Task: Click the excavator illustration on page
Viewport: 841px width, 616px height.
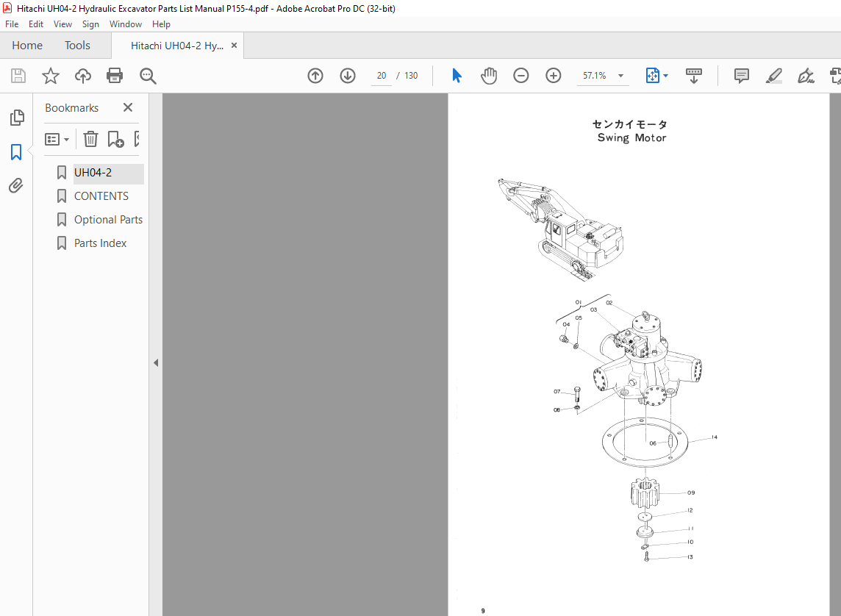Action: [560, 229]
